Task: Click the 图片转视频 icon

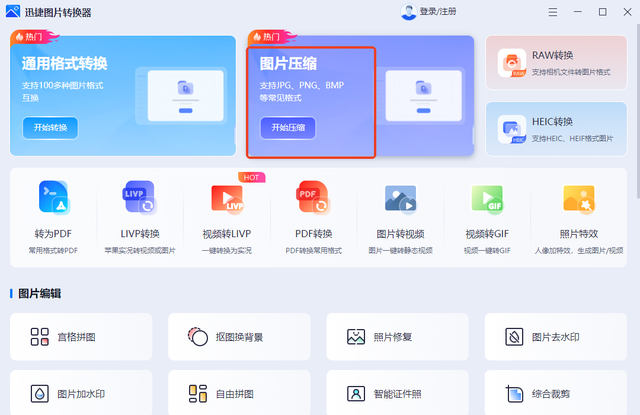Action: tap(400, 199)
